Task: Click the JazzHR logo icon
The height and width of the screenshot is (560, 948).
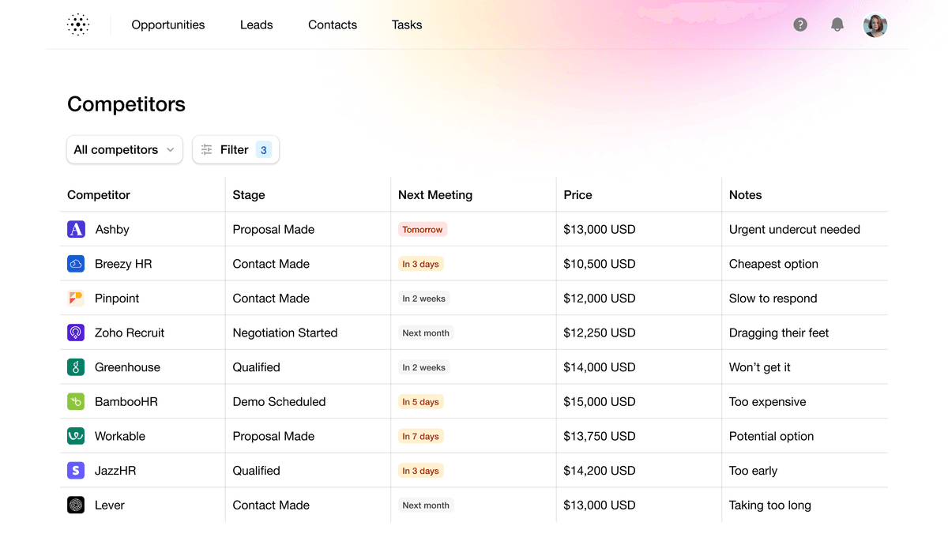Action: (76, 471)
